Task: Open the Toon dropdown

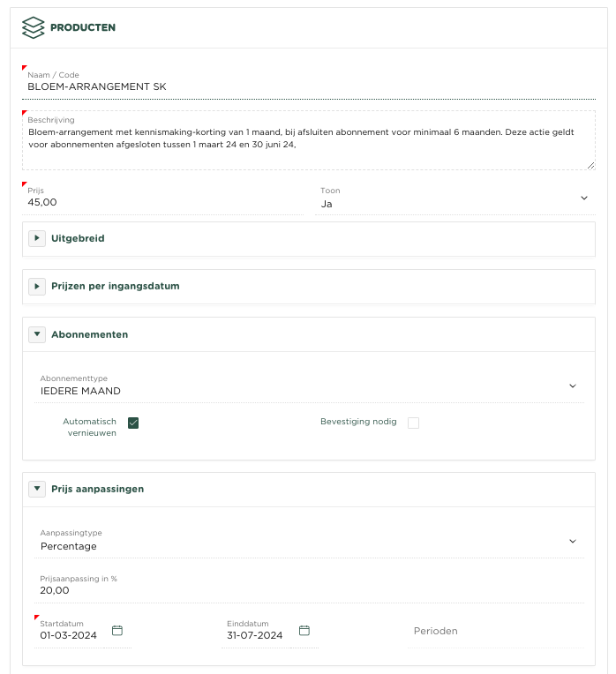Action: [455, 203]
